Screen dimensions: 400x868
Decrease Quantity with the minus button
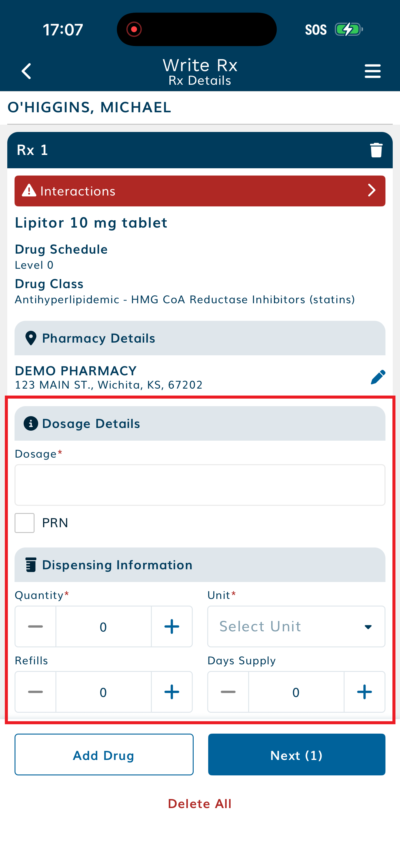(x=35, y=626)
